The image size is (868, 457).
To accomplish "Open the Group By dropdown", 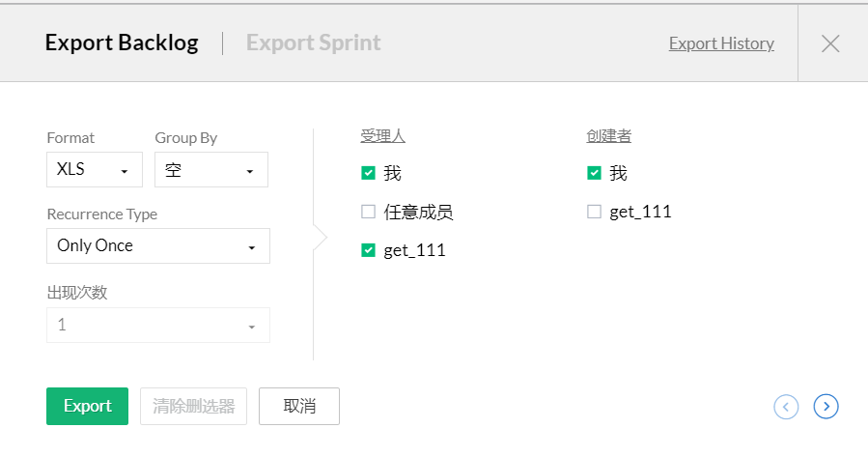I will tap(210, 169).
